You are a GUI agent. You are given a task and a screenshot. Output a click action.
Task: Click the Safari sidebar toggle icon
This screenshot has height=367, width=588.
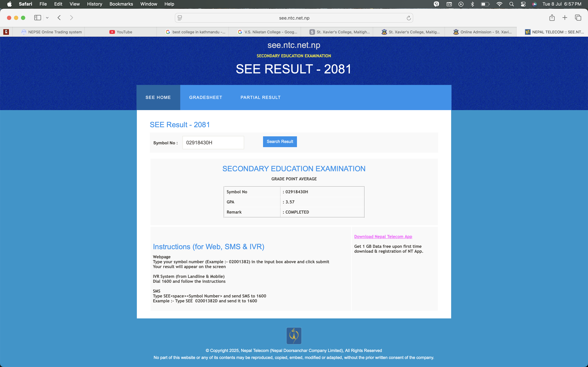[x=37, y=18]
